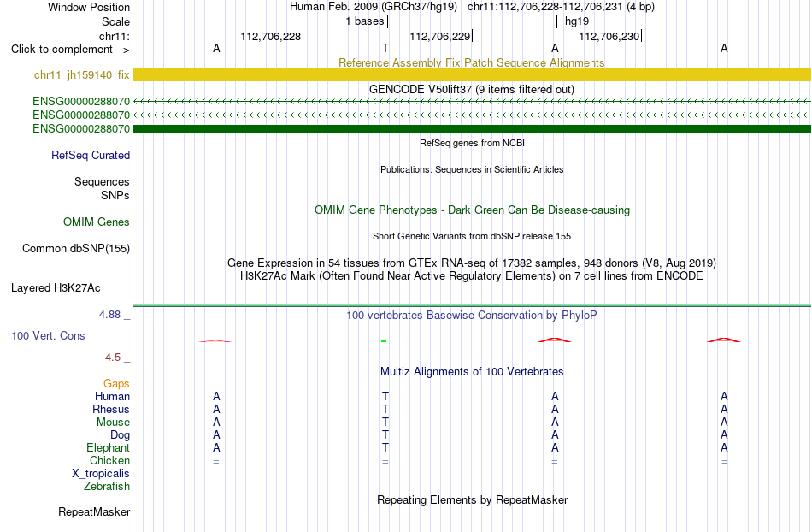Image resolution: width=812 pixels, height=532 pixels.
Task: Click the solid dark green ENSG00000288070 exon bar
Action: tap(472, 128)
